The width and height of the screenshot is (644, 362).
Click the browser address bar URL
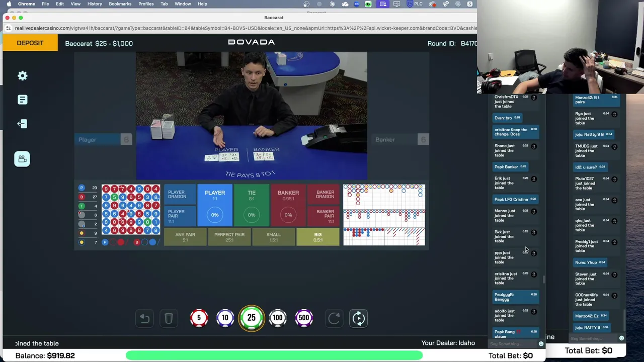[x=246, y=28]
